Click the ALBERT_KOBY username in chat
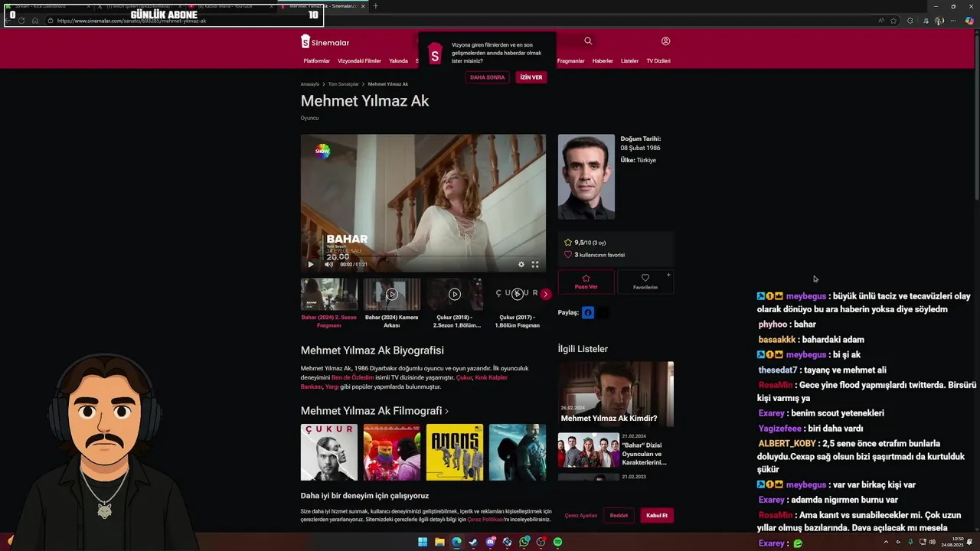 pyautogui.click(x=787, y=443)
